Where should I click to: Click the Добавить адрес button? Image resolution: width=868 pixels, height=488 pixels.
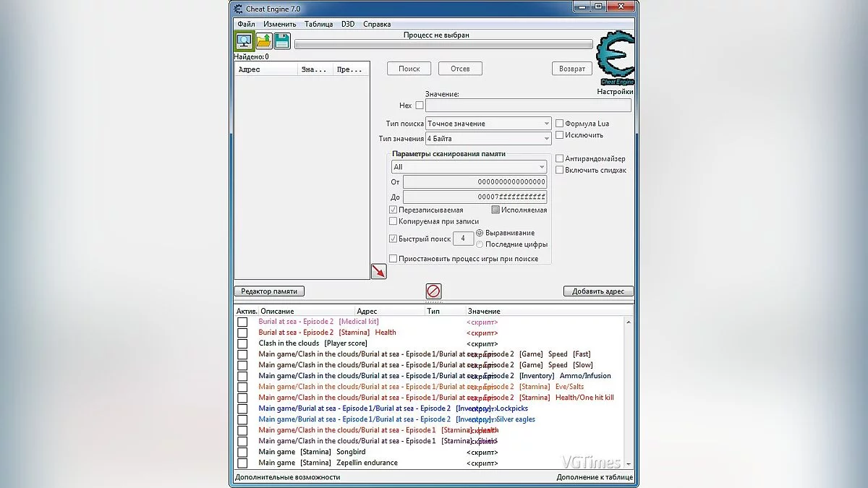click(598, 291)
